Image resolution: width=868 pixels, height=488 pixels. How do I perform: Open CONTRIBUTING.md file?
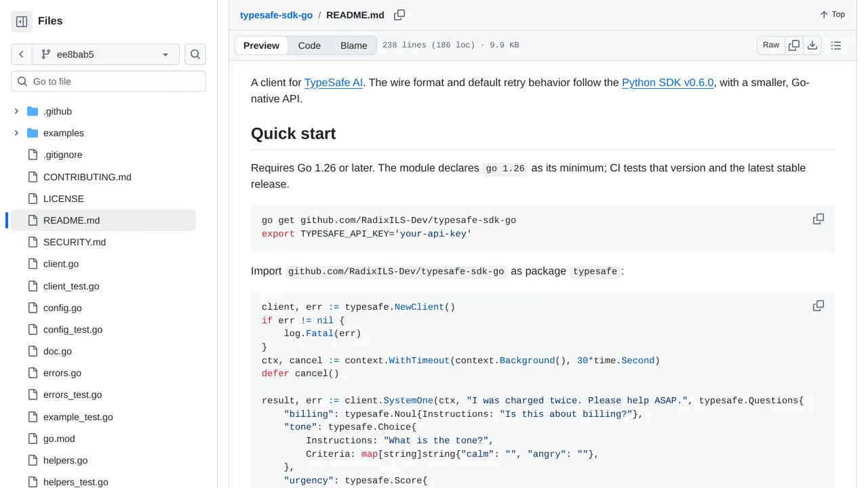pos(87,177)
